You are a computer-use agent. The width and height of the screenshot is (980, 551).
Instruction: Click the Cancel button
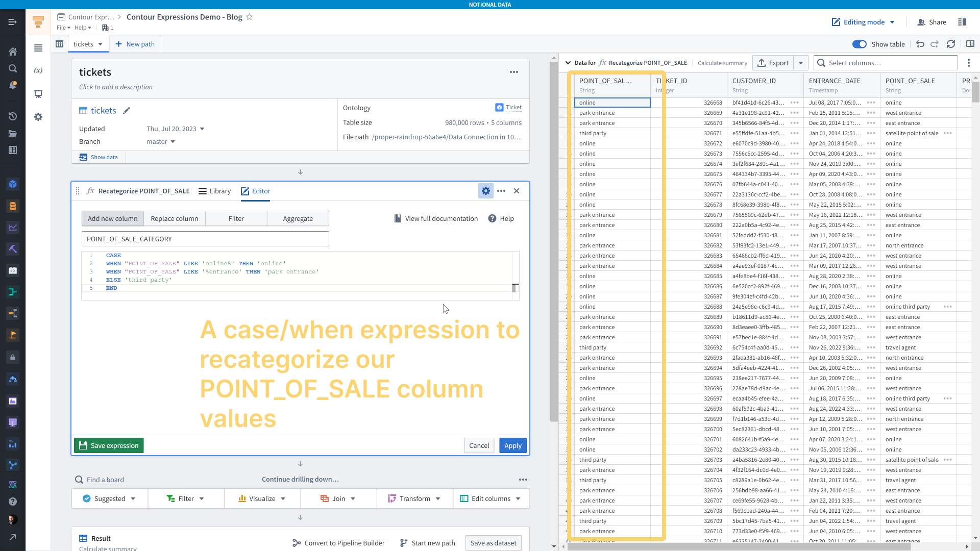479,445
